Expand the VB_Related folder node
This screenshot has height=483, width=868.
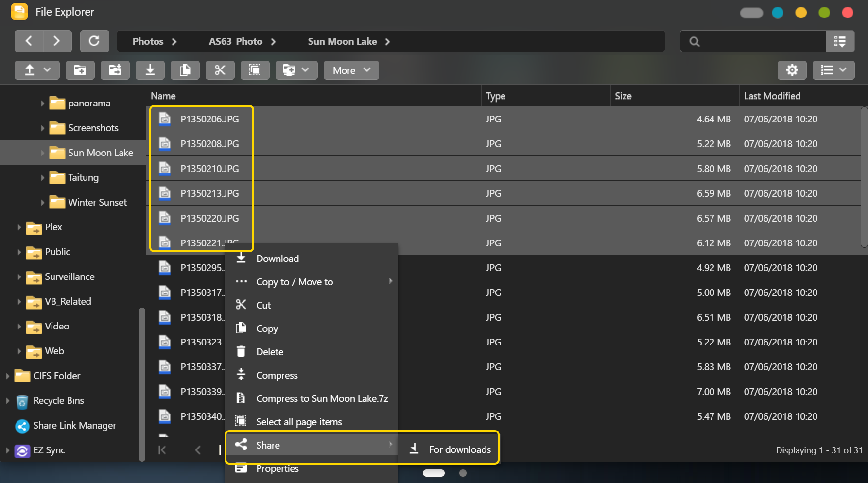pyautogui.click(x=19, y=301)
